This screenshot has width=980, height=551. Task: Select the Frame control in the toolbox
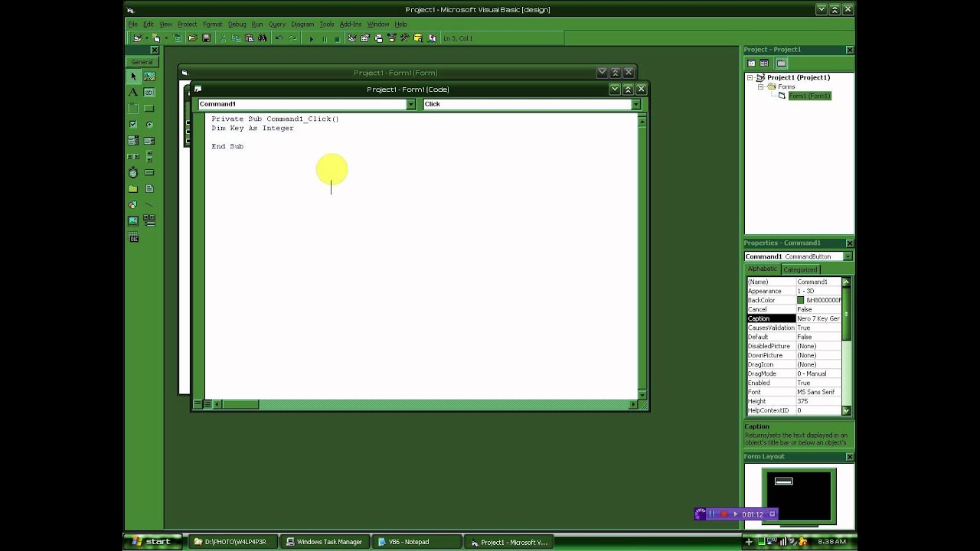(x=133, y=109)
